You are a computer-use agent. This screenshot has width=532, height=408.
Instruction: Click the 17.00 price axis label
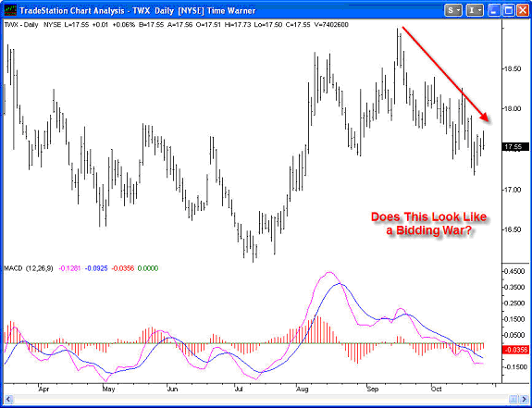513,190
